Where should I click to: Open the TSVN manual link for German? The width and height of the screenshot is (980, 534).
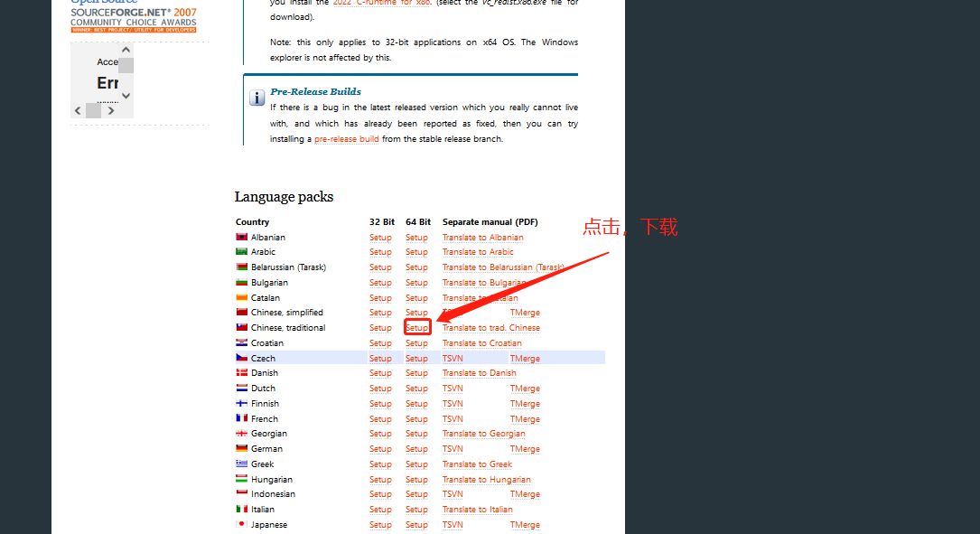(453, 449)
